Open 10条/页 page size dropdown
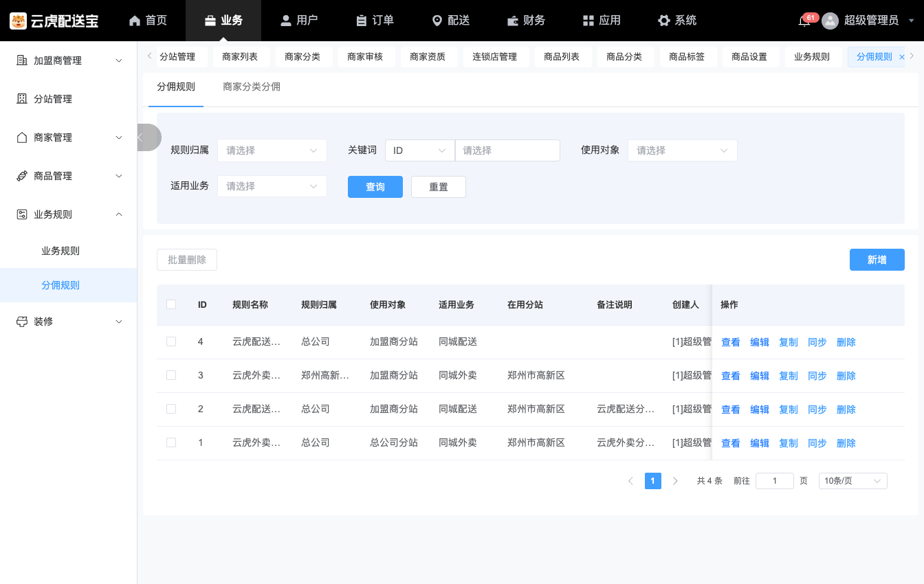This screenshot has height=584, width=924. point(853,481)
